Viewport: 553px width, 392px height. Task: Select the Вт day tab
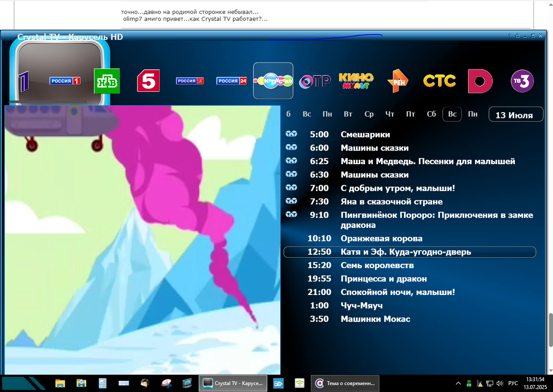point(348,114)
